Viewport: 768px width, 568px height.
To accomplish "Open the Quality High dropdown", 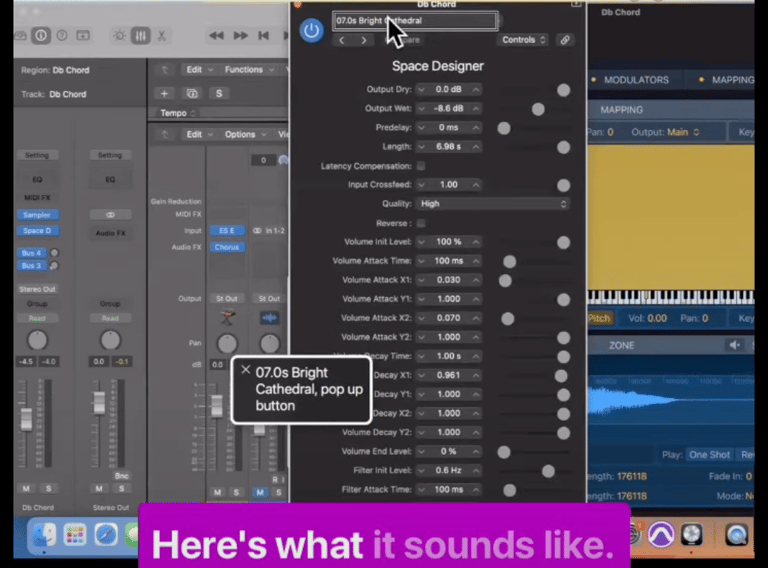I will point(493,204).
